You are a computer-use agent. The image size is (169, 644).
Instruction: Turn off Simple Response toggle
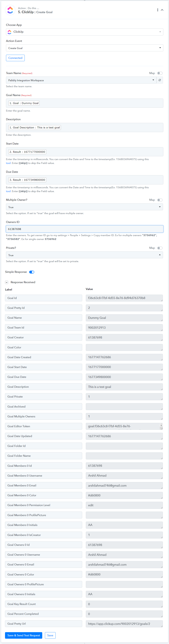coord(32,272)
